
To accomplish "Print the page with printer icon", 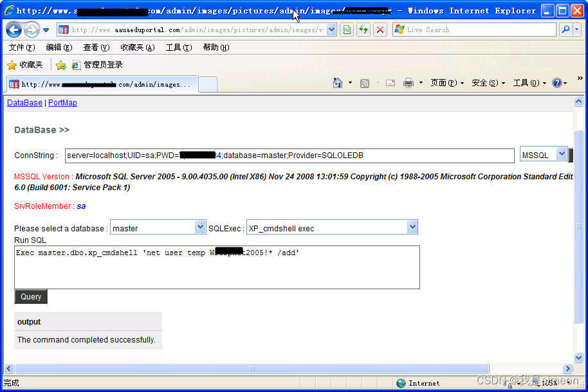I will click(409, 83).
